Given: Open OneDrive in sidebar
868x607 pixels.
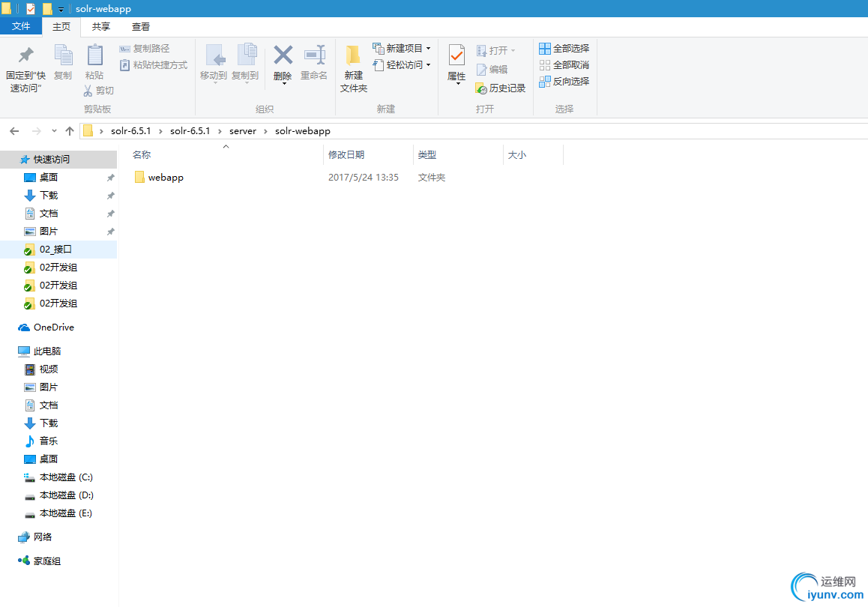Looking at the screenshot, I should tap(46, 327).
